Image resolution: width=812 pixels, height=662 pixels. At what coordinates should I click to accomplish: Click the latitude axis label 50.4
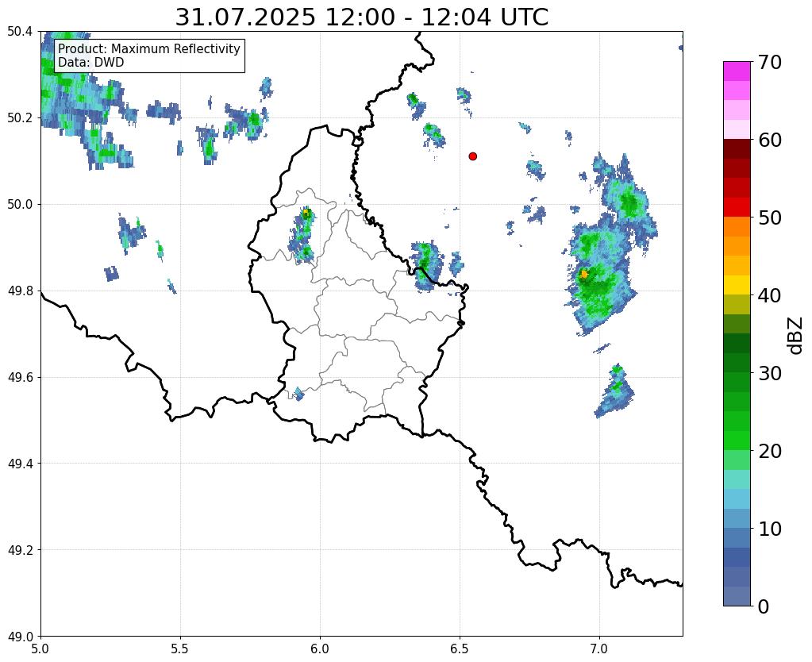(20, 32)
